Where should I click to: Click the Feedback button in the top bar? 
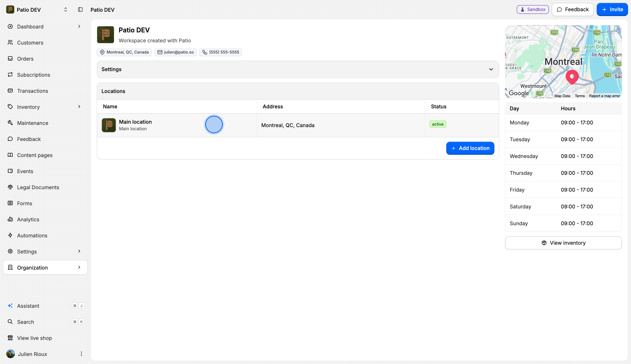pyautogui.click(x=573, y=9)
